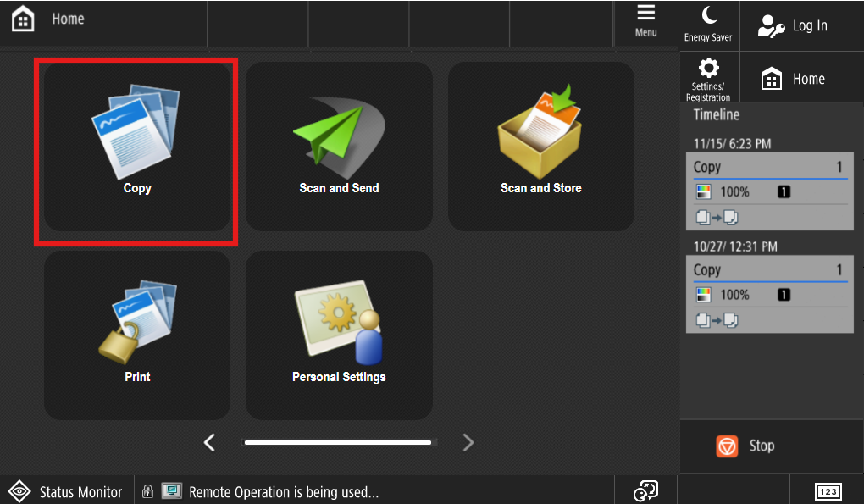The width and height of the screenshot is (864, 504).
Task: Activate Energy Saver mode
Action: click(709, 25)
